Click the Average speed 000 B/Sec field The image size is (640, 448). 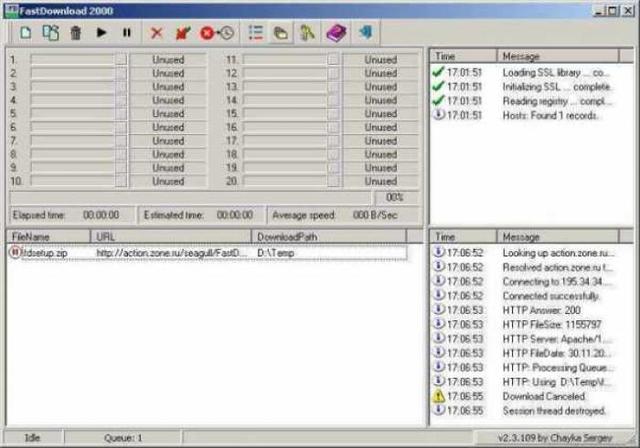pyautogui.click(x=343, y=215)
